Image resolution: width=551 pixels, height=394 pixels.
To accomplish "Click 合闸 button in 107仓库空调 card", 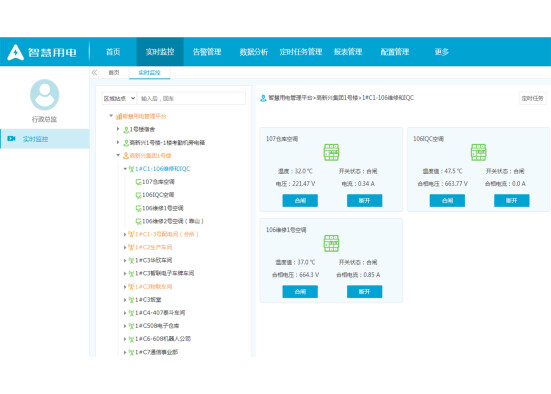I will [300, 201].
